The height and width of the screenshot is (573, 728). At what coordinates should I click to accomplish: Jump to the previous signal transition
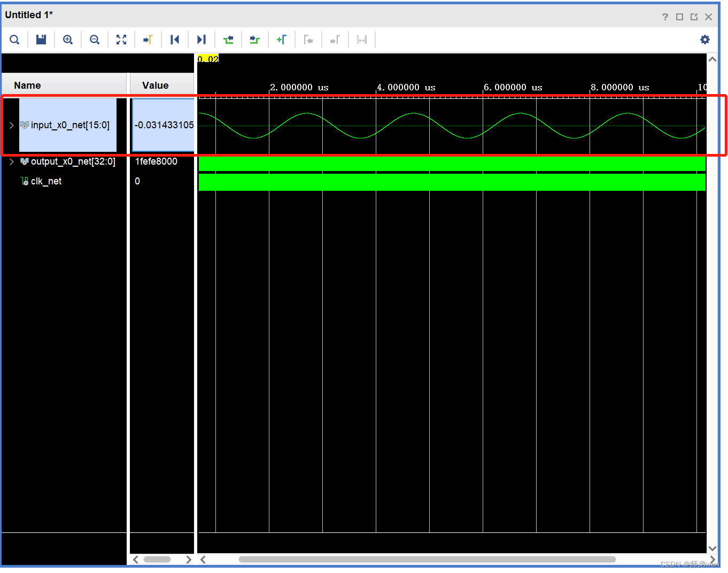pyautogui.click(x=228, y=39)
